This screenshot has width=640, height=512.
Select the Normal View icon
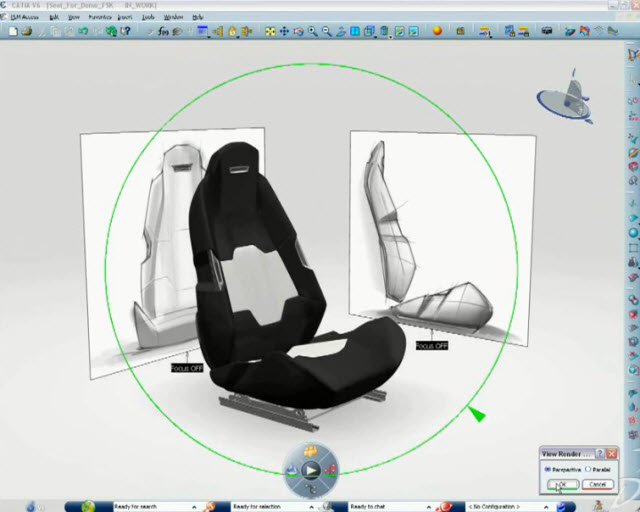coord(341,31)
